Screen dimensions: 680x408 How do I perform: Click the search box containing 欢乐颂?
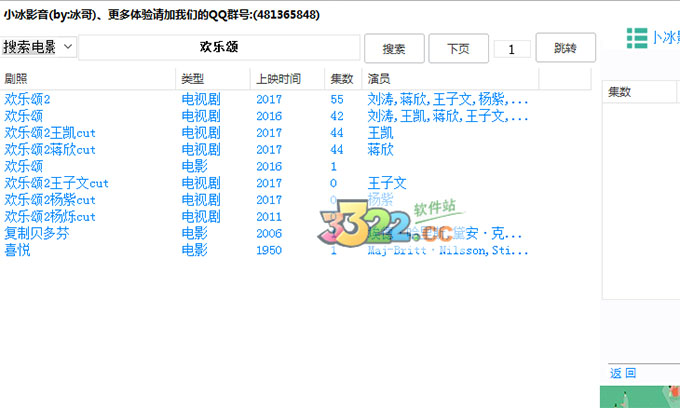[219, 47]
